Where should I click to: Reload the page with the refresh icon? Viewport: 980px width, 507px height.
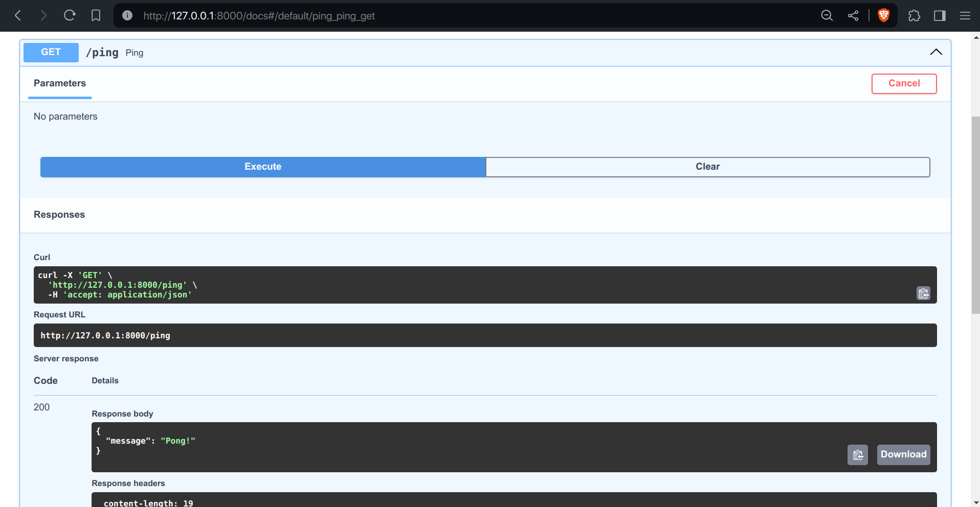[x=70, y=16]
